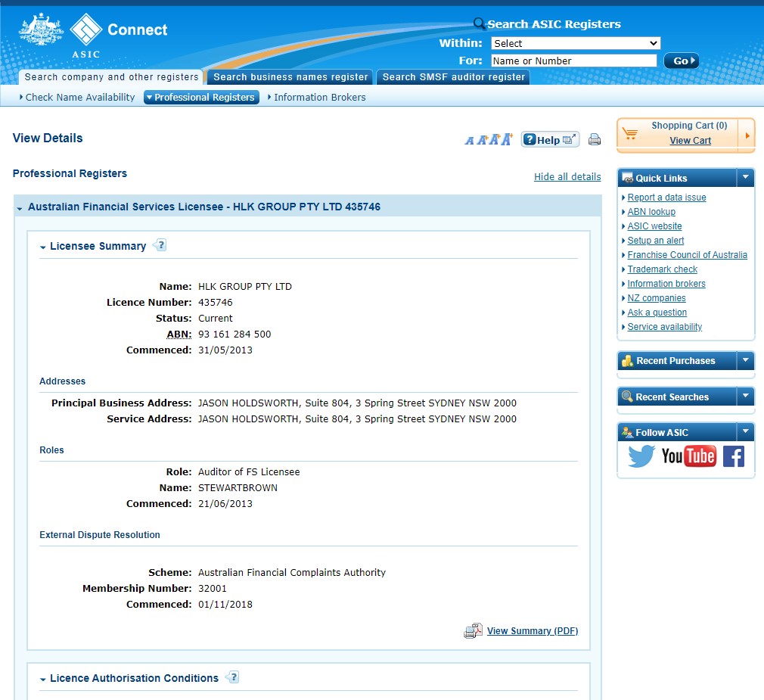Collapse the Follow ASIC panel arrow
Image resolution: width=764 pixels, height=700 pixels.
[x=746, y=431]
